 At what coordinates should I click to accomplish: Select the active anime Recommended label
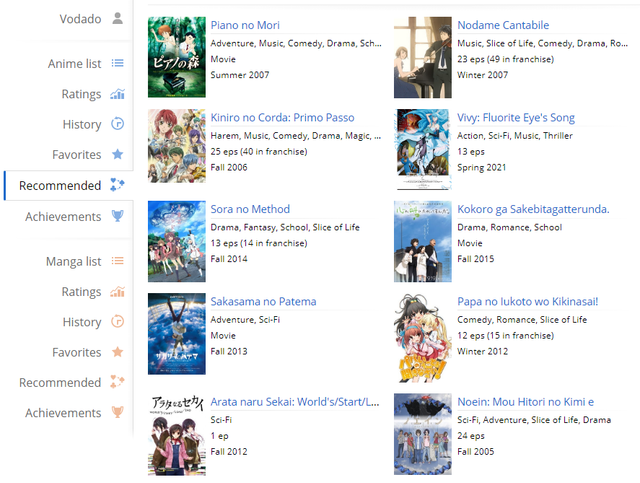coord(60,185)
